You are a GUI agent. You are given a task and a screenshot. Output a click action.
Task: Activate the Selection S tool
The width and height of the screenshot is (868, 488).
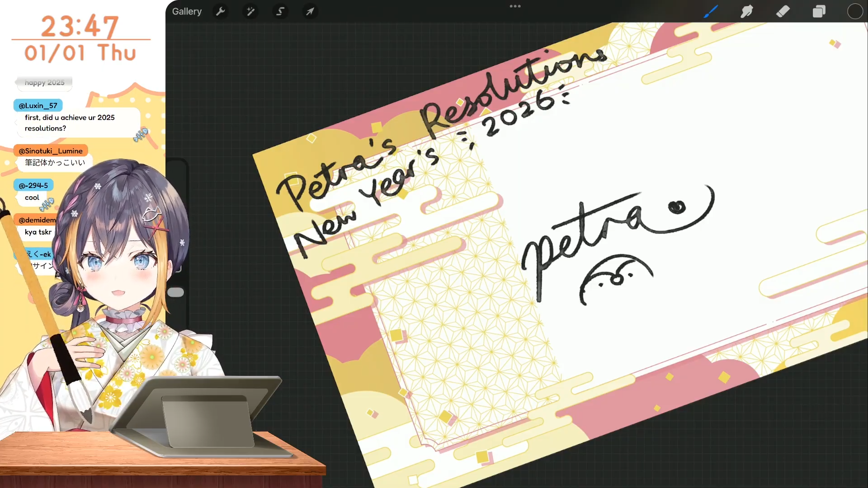(x=280, y=12)
